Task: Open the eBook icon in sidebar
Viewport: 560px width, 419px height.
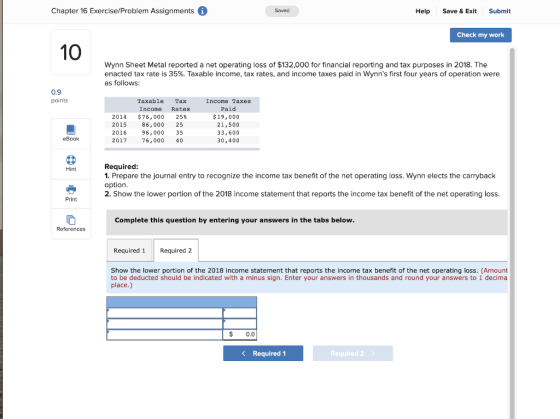Action: point(71,129)
